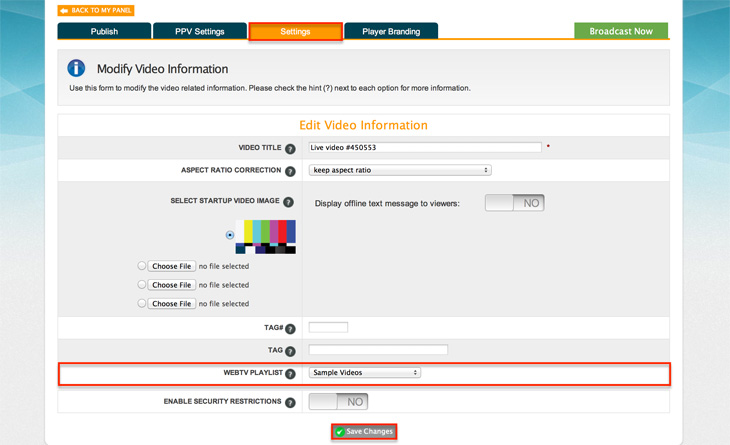Screen dimensions: 730x445
Task: Open the Aspect Ratio Correction help hint
Action: click(x=290, y=171)
